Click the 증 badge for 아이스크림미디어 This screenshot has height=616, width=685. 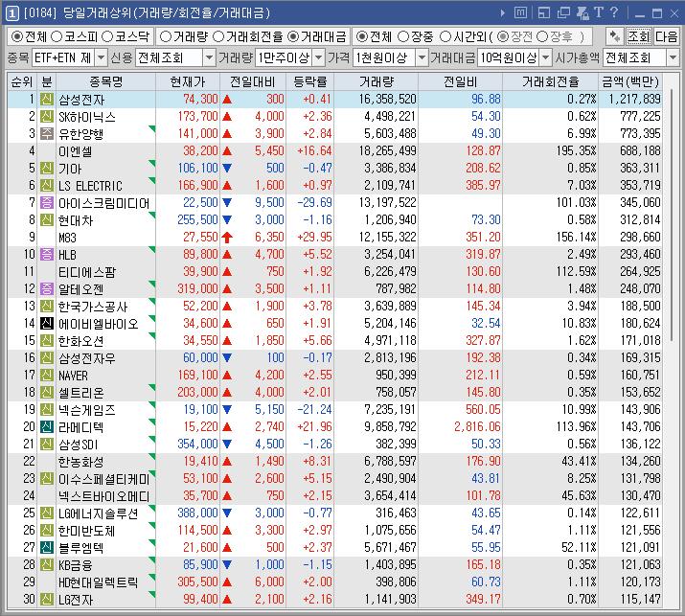click(x=47, y=203)
